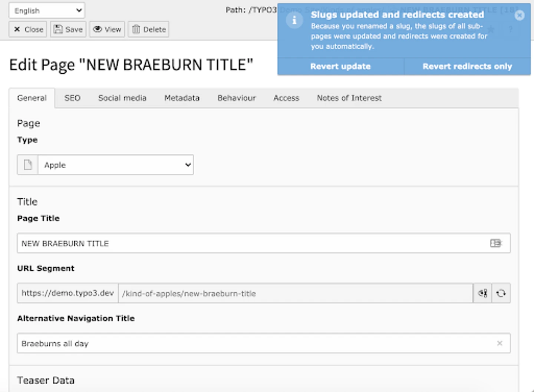The image size is (534, 392).
Task: Dismiss the slugs updated notification
Action: (520, 15)
